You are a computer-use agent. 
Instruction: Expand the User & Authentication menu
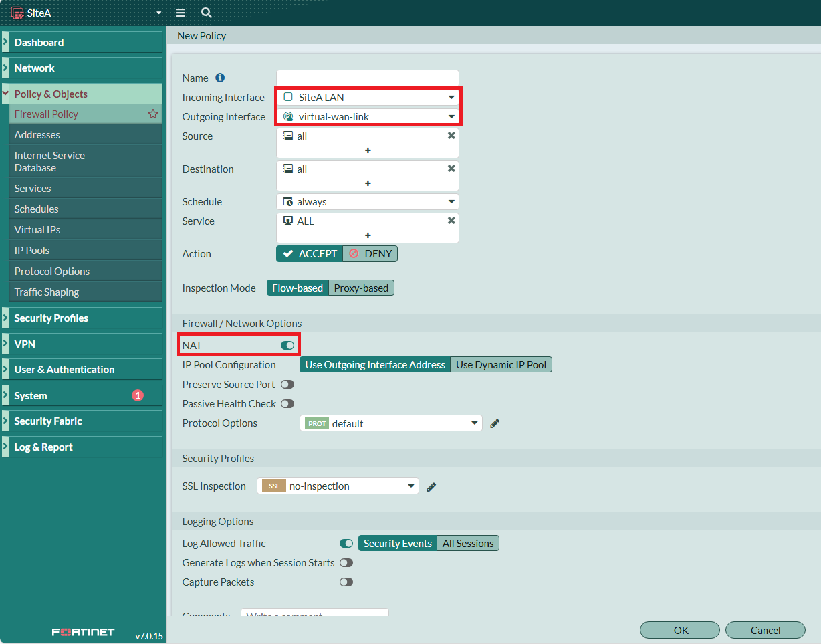click(82, 370)
